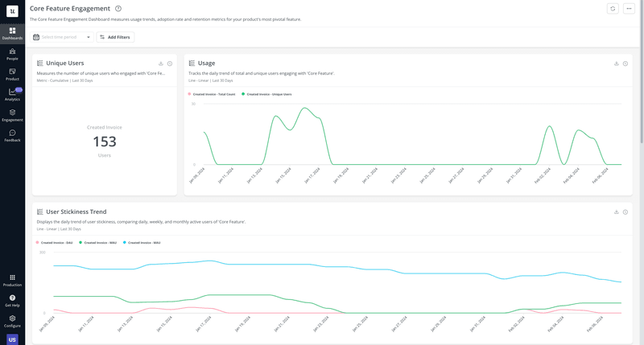The image size is (644, 345).
Task: Toggle Created Invoice - Unique Users legend series
Action: [268, 94]
